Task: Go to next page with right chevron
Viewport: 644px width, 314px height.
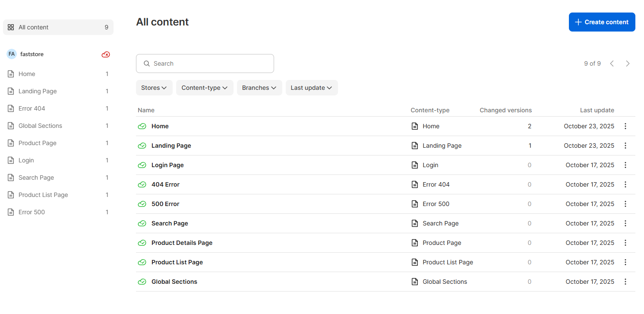Action: click(x=628, y=63)
